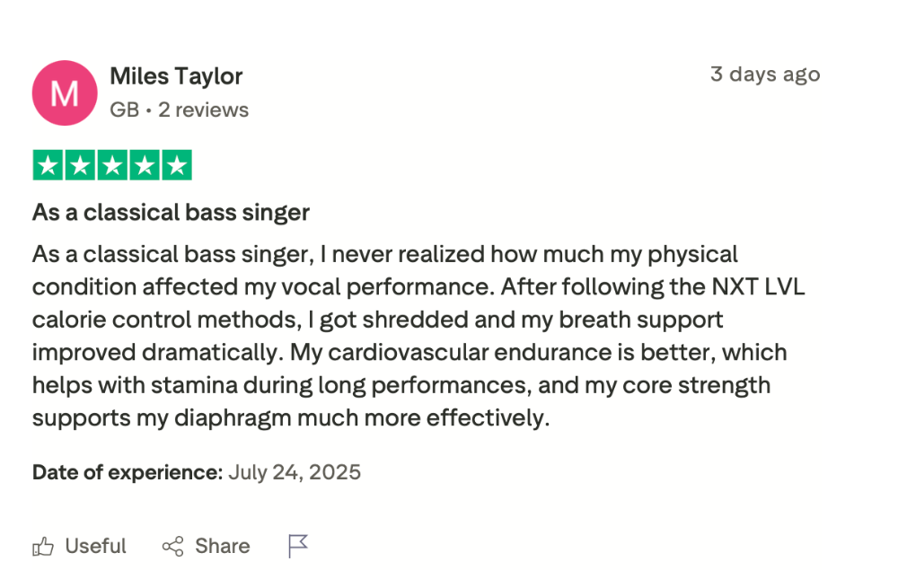Click the first green rating star
Image resolution: width=898 pixels, height=588 pixels.
[x=48, y=165]
